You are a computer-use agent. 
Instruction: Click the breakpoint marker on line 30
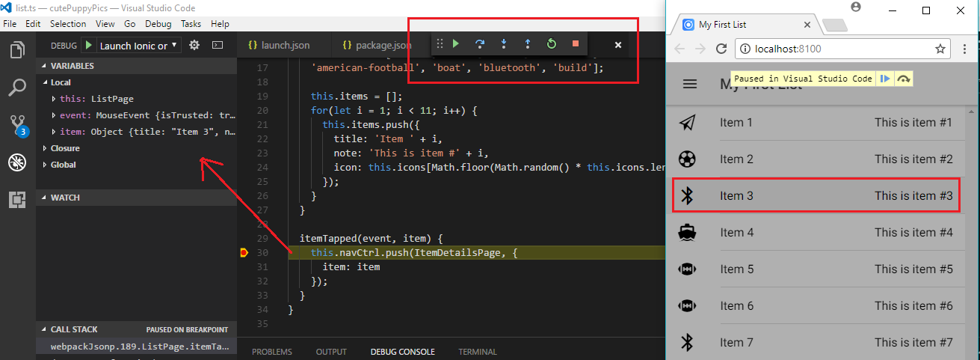244,253
